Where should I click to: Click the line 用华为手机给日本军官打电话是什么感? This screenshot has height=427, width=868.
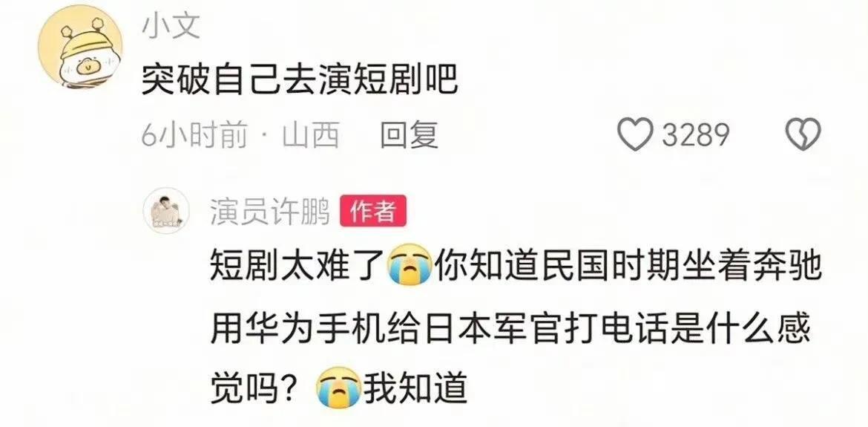(x=510, y=328)
